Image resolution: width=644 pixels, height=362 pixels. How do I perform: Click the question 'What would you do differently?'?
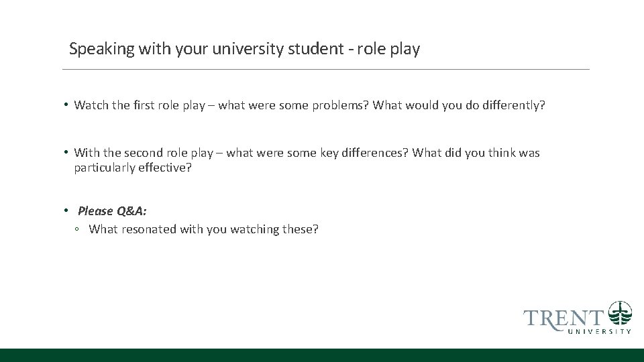click(459, 105)
